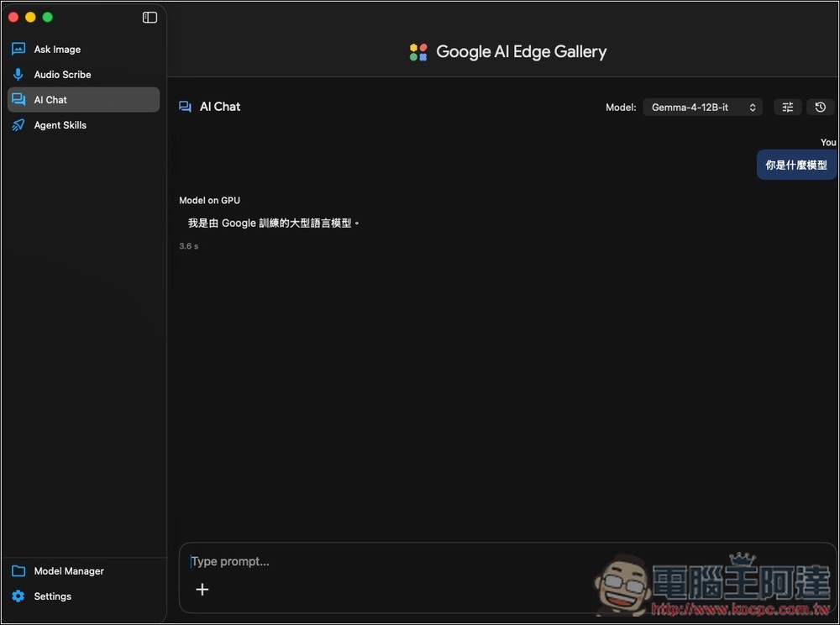Select the AI Chat sidebar item
Image resolution: width=840 pixels, height=625 pixels.
(83, 100)
